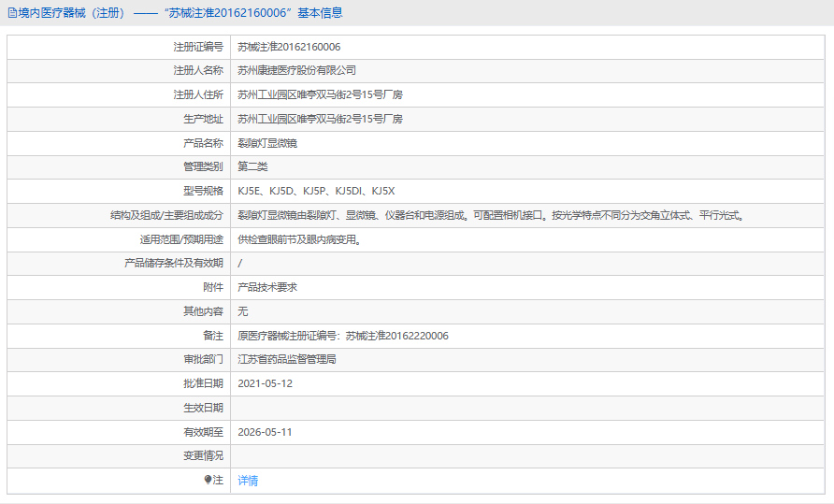Click the 附件 label

pos(213,287)
